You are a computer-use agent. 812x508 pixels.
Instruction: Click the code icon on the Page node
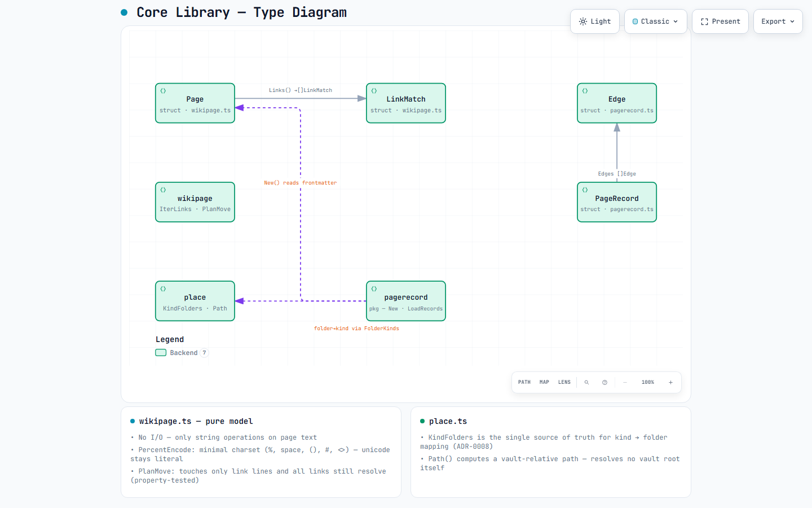163,91
